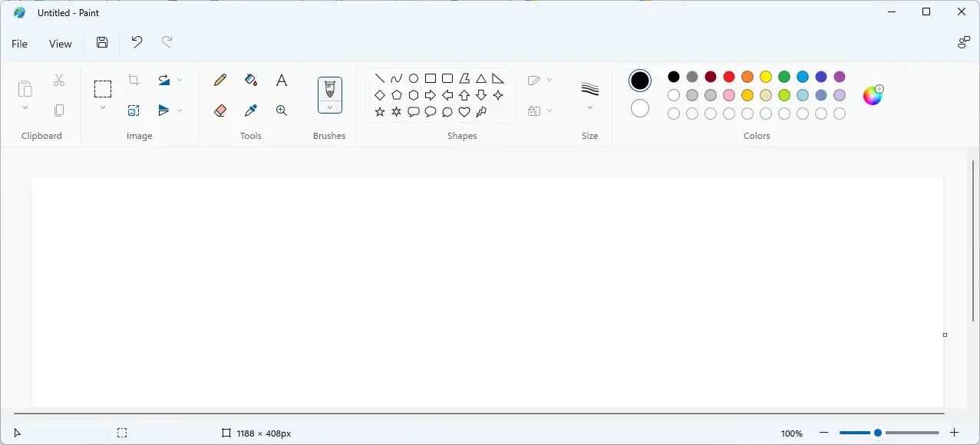This screenshot has width=980, height=445.
Task: Choose the Five-point star shape
Action: [380, 112]
